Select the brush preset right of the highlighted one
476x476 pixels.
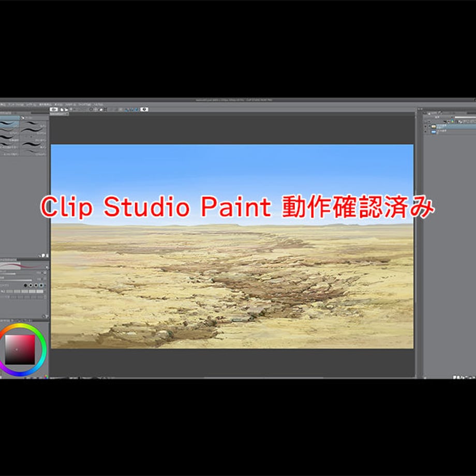click(x=33, y=124)
